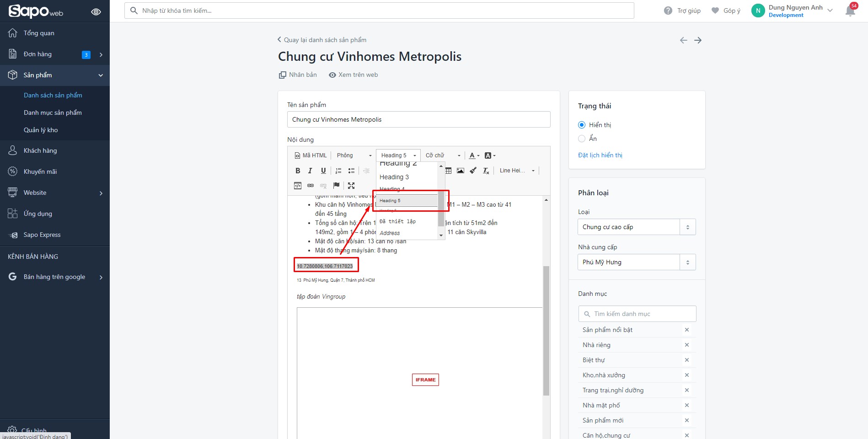
Task: Click Nhân bản to duplicate the product
Action: pos(298,75)
